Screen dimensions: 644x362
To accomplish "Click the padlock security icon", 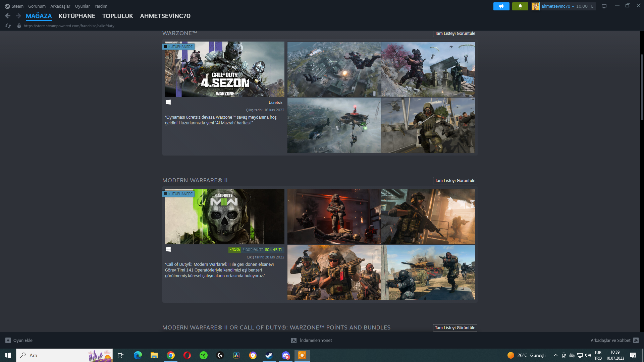I will click(x=19, y=26).
